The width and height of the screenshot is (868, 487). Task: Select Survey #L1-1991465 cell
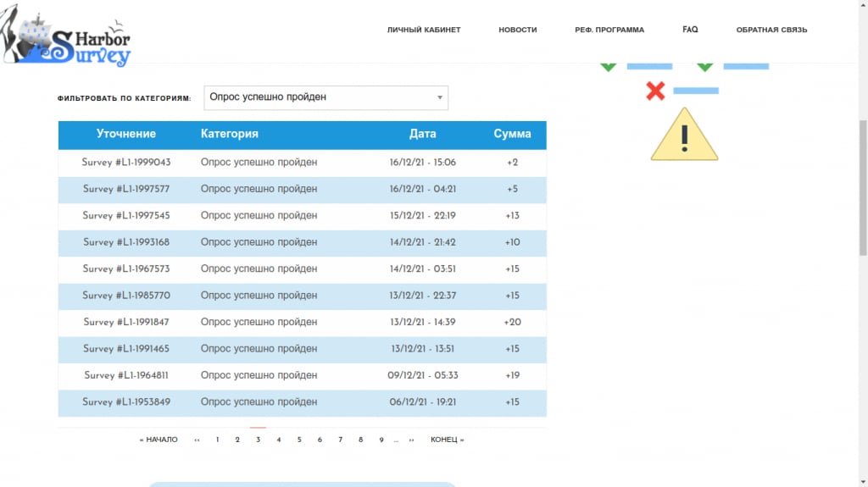click(126, 349)
